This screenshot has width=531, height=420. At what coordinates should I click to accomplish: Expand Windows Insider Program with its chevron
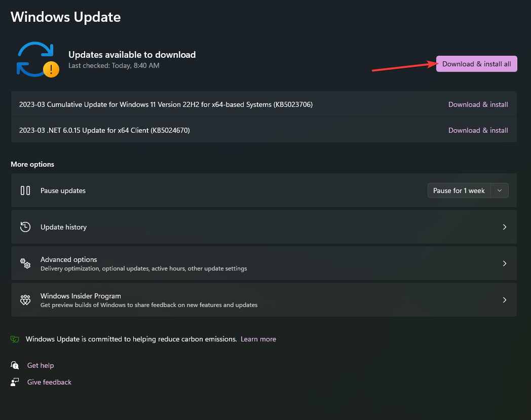(x=504, y=300)
